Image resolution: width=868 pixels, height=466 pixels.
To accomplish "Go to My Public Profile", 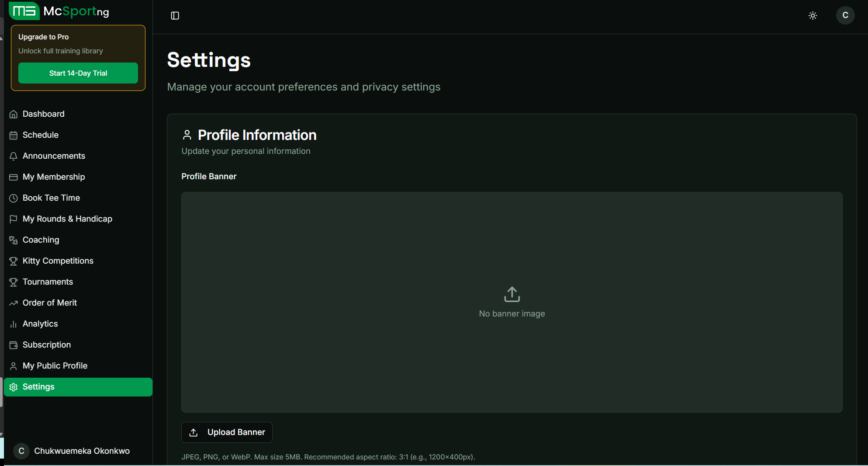I will (x=55, y=365).
